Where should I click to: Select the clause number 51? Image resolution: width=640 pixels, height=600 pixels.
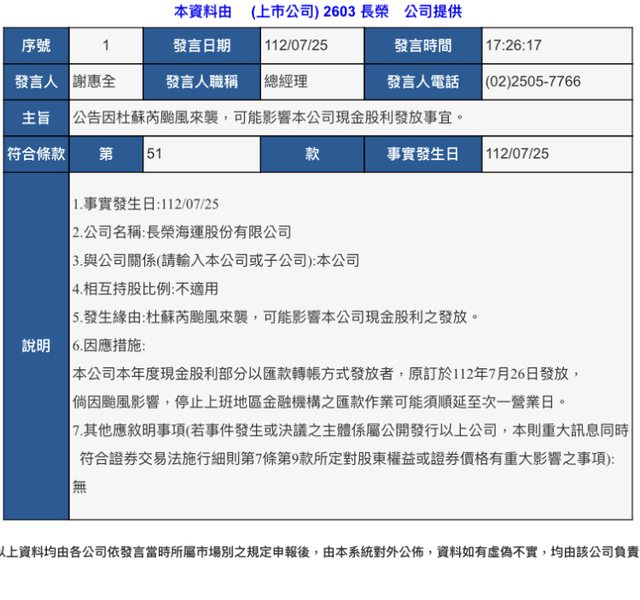click(154, 154)
